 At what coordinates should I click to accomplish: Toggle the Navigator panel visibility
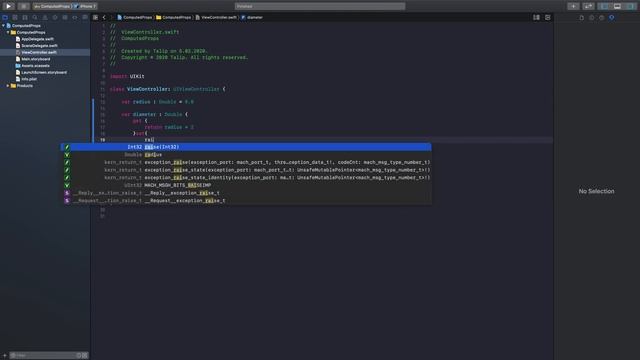pyautogui.click(x=604, y=6)
